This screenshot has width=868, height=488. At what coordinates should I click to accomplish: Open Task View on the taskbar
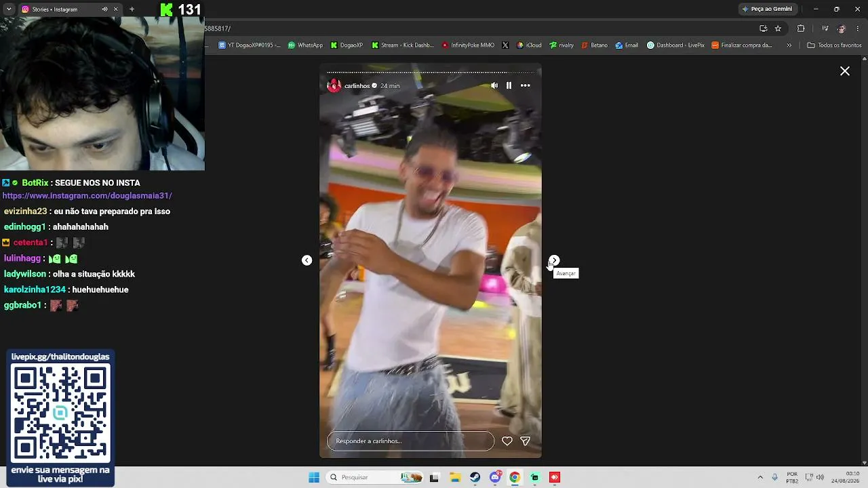434,477
